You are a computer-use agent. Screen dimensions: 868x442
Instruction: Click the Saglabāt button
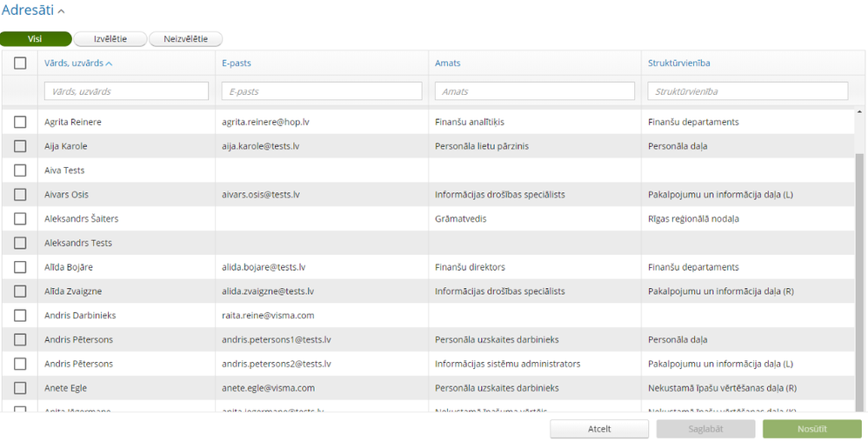[705, 429]
